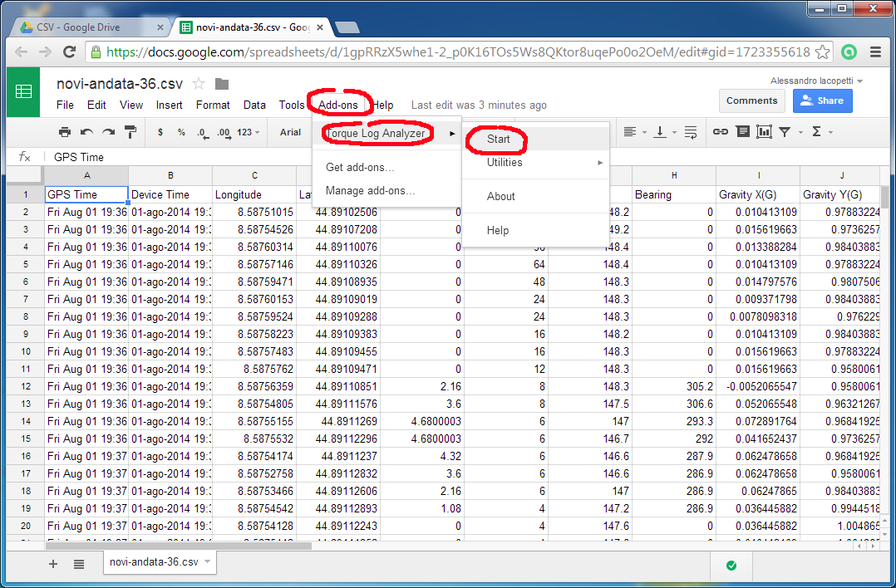
Task: Insert a link
Action: tap(721, 132)
